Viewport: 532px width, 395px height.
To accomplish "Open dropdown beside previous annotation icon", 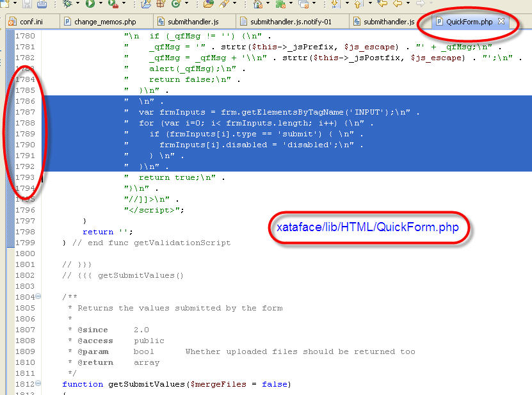I will [x=370, y=3].
